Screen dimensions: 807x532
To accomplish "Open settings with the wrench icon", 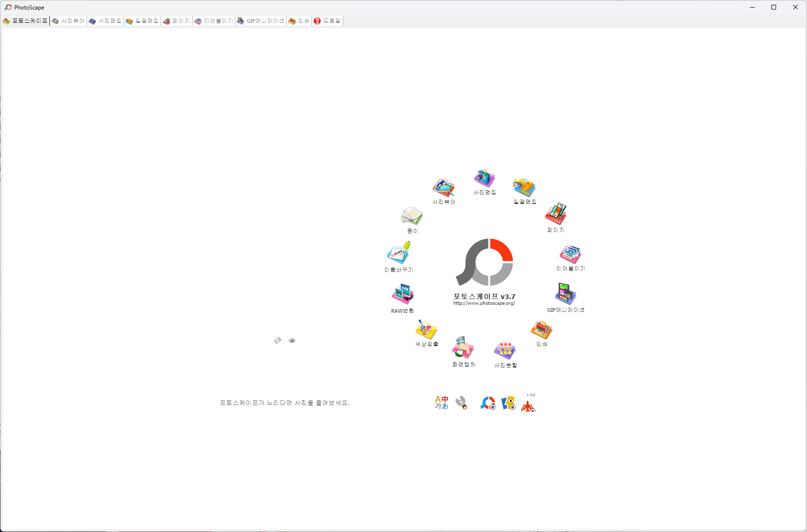I will point(461,403).
